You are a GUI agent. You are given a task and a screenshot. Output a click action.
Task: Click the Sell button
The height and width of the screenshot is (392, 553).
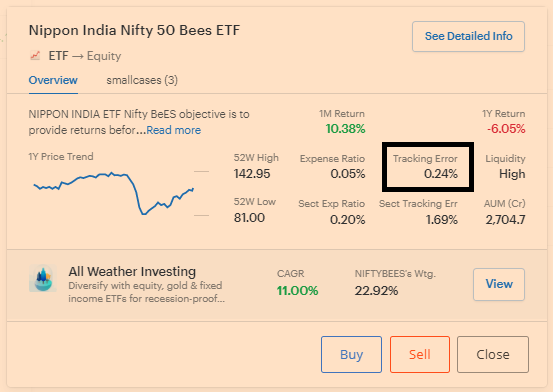pos(420,354)
